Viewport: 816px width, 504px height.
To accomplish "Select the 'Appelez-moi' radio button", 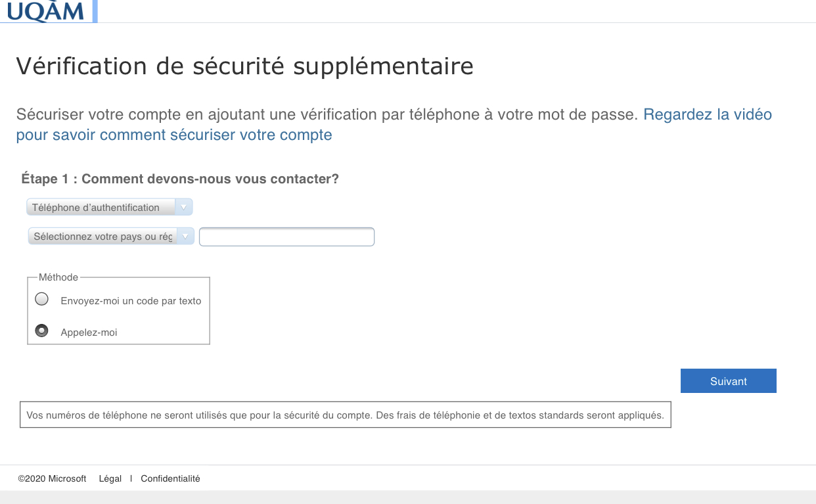I will [x=42, y=331].
